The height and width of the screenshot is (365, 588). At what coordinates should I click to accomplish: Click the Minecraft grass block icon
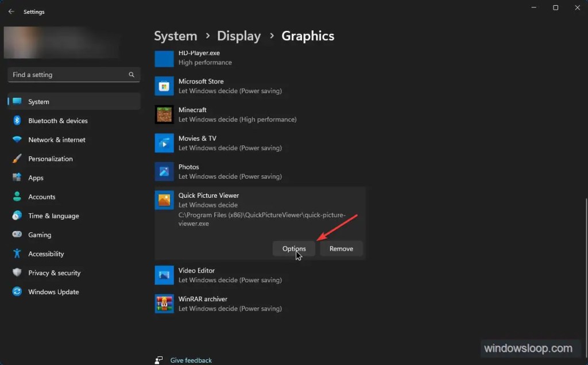click(164, 114)
